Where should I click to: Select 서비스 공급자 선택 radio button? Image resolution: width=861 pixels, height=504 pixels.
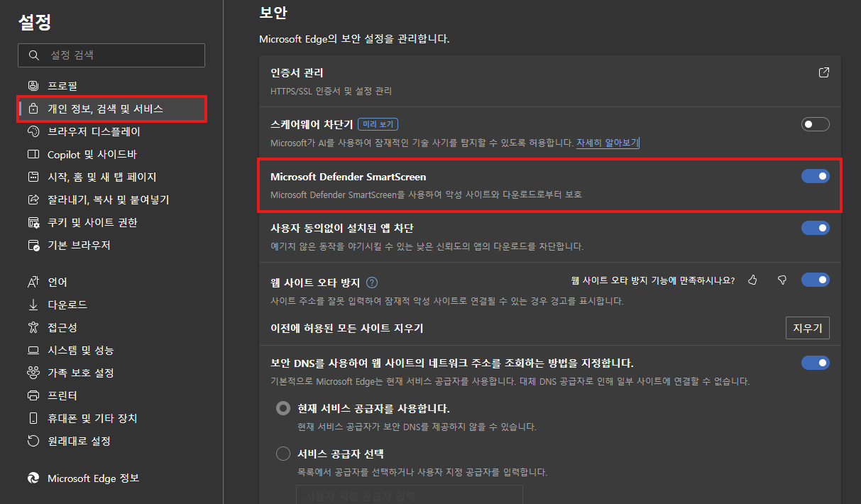point(283,454)
